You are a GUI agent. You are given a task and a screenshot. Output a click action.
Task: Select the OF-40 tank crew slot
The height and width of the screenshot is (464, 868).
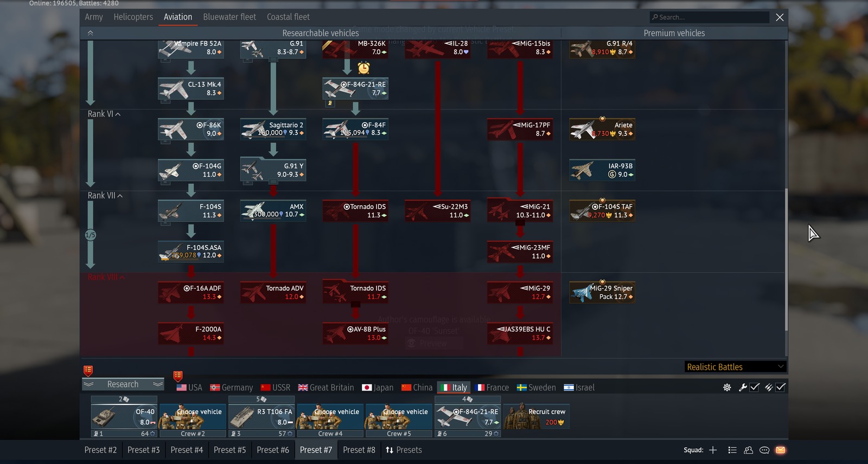click(124, 417)
